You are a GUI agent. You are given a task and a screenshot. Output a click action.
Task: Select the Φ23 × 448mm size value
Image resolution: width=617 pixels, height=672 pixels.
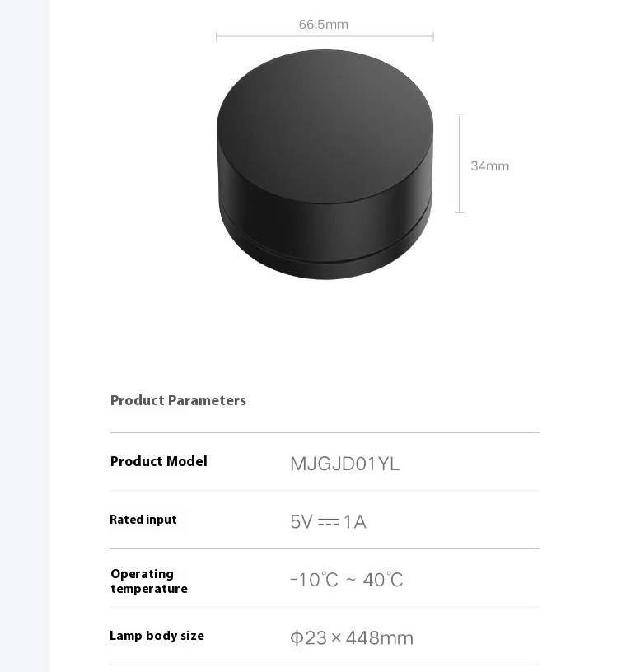click(x=352, y=637)
